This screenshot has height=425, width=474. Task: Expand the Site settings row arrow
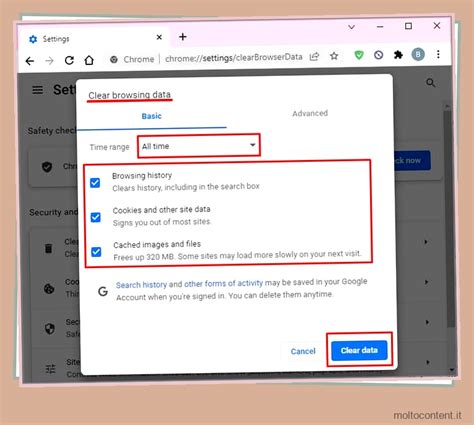pyautogui.click(x=427, y=362)
